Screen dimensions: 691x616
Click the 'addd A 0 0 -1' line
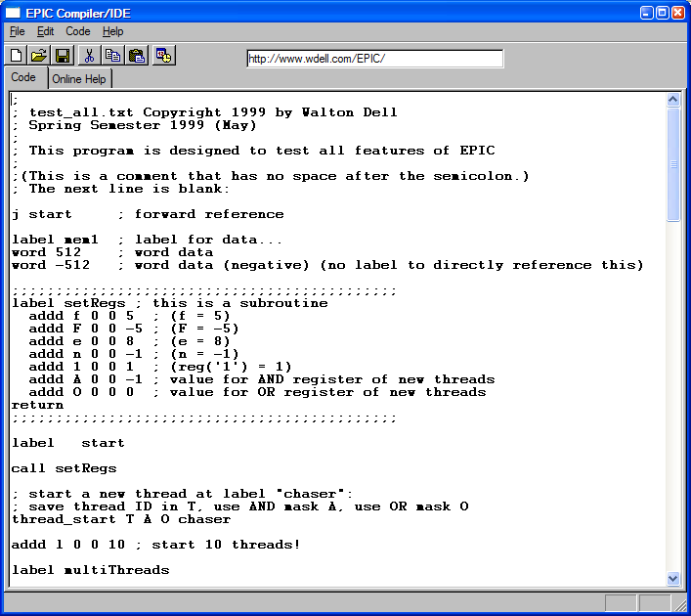tap(262, 379)
